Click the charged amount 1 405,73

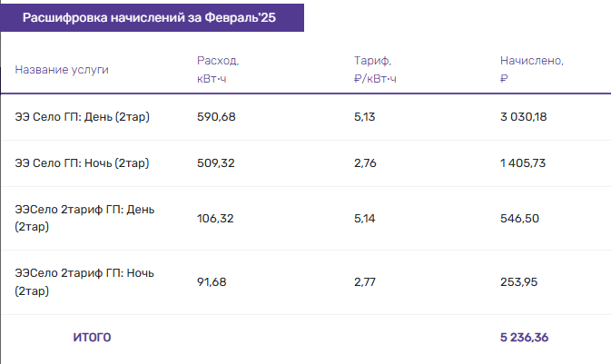point(523,163)
